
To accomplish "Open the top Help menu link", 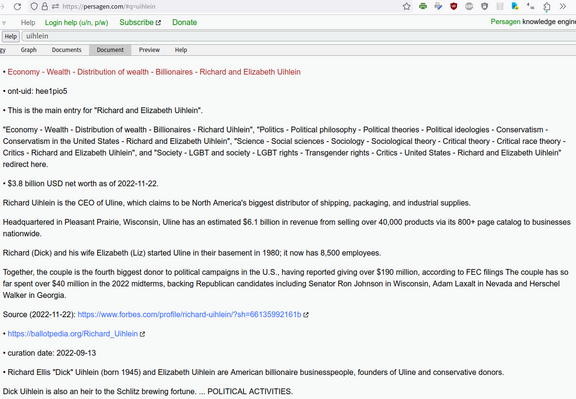I will (x=28, y=22).
